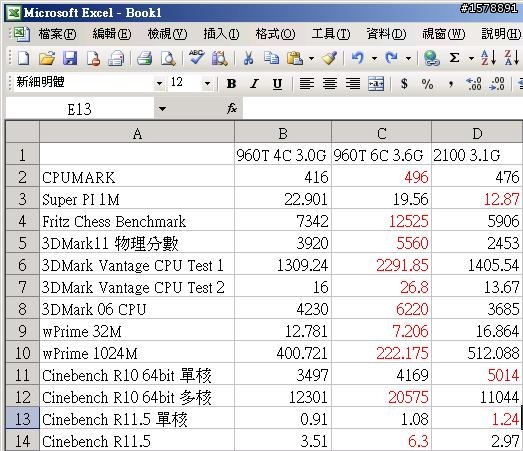
Task: Toggle bold formatting
Action: (x=231, y=83)
